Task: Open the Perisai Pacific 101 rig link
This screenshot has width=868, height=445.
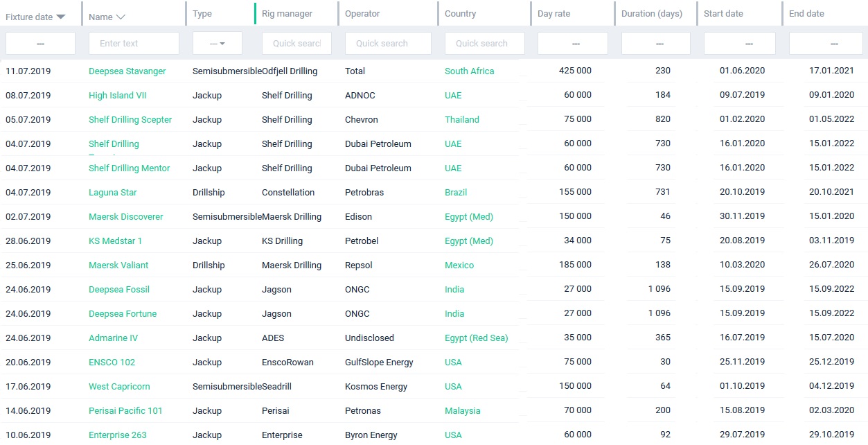Action: 125,411
